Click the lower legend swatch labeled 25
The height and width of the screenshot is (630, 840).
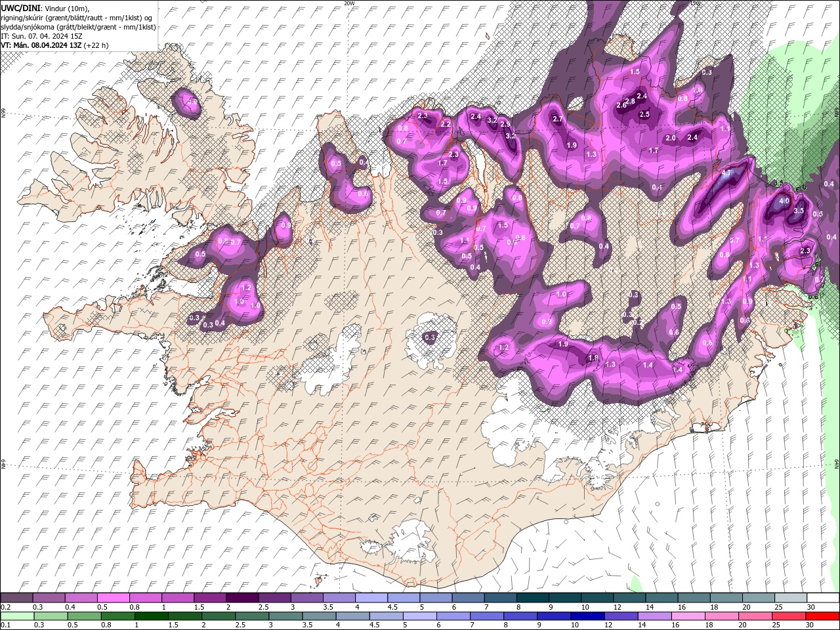click(x=788, y=616)
